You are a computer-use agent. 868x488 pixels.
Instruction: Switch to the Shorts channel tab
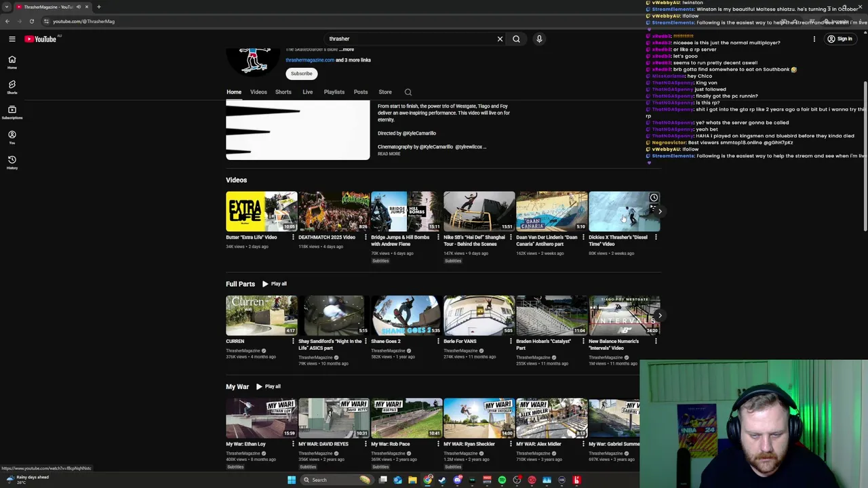[x=283, y=92]
